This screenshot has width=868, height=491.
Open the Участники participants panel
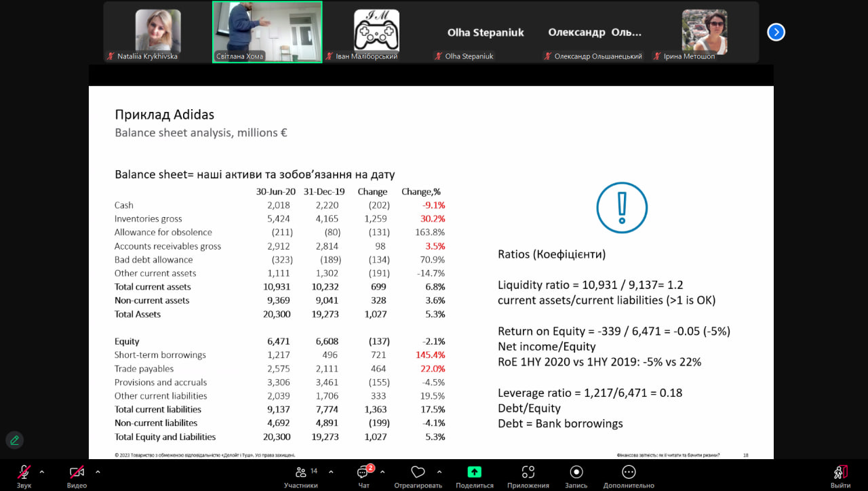pos(301,476)
